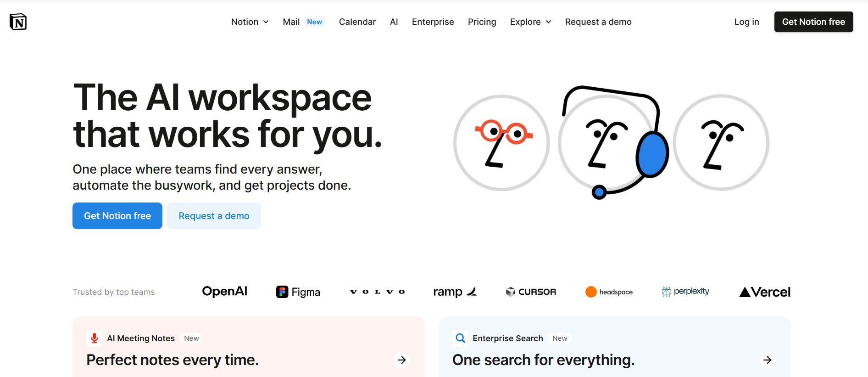Click the ramp logo

click(455, 292)
